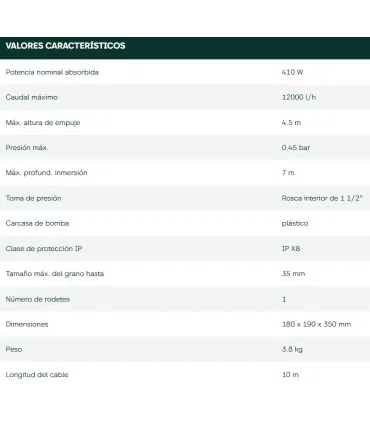Viewport: 370px width, 423px height.
Task: Click the '7 m' value
Action: (288, 173)
